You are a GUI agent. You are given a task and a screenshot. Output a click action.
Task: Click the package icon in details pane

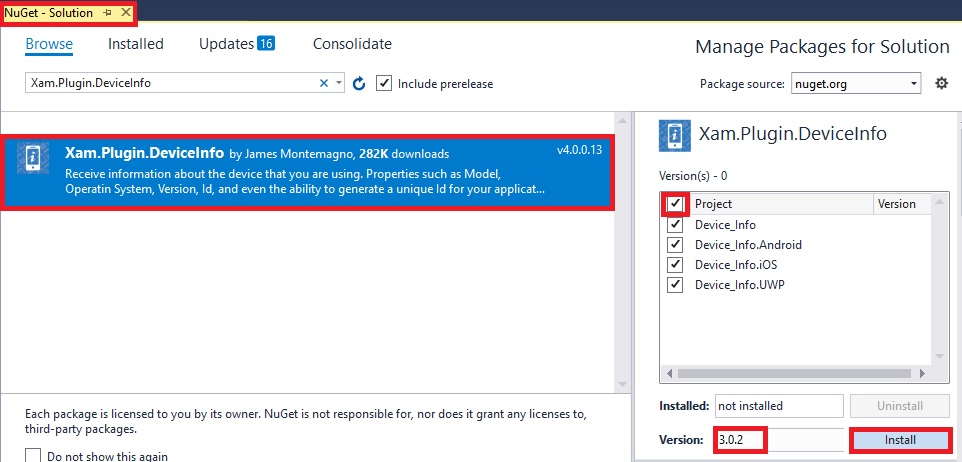(x=674, y=136)
